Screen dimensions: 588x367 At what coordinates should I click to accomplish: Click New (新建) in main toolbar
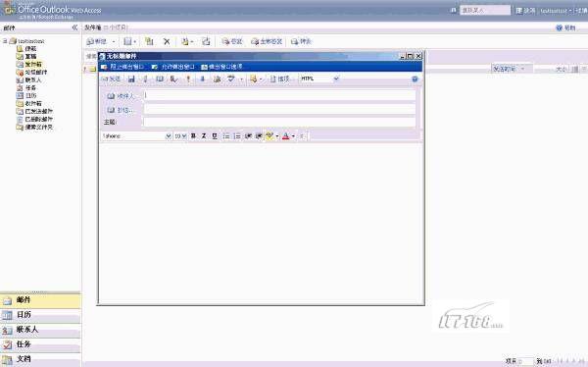point(97,41)
